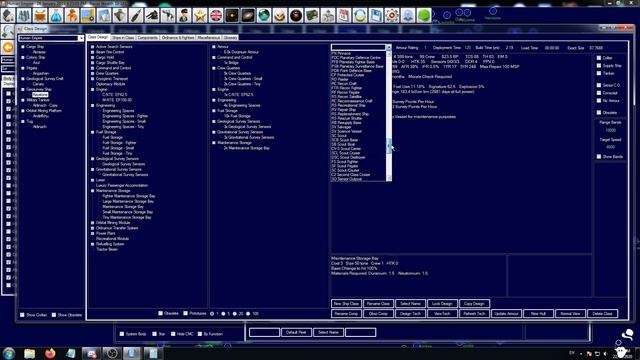Viewport: 640px width, 360px height.
Task: Open the Commanders officer portrait icon
Action: 184,16
